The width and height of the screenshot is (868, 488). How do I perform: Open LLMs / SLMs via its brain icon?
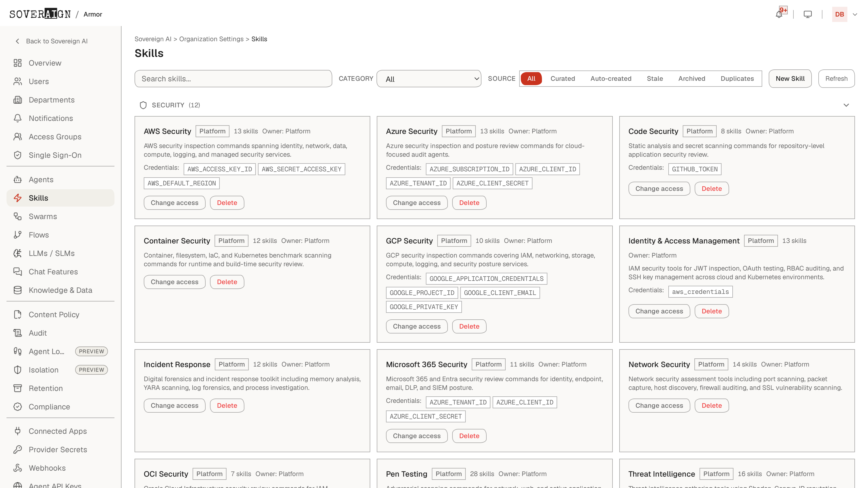pos(18,253)
